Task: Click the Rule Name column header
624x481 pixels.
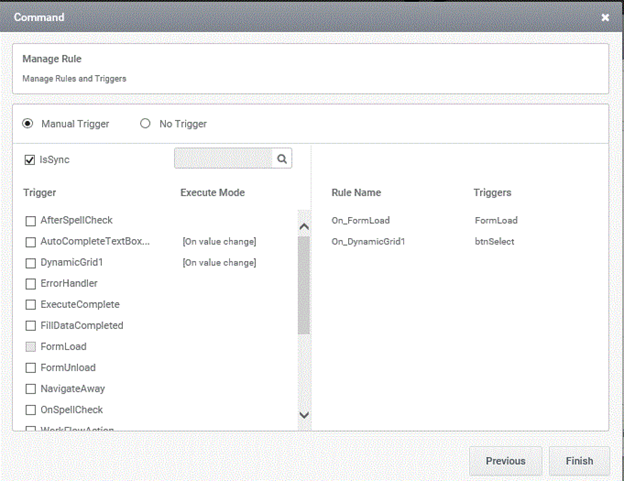Action: [x=356, y=193]
